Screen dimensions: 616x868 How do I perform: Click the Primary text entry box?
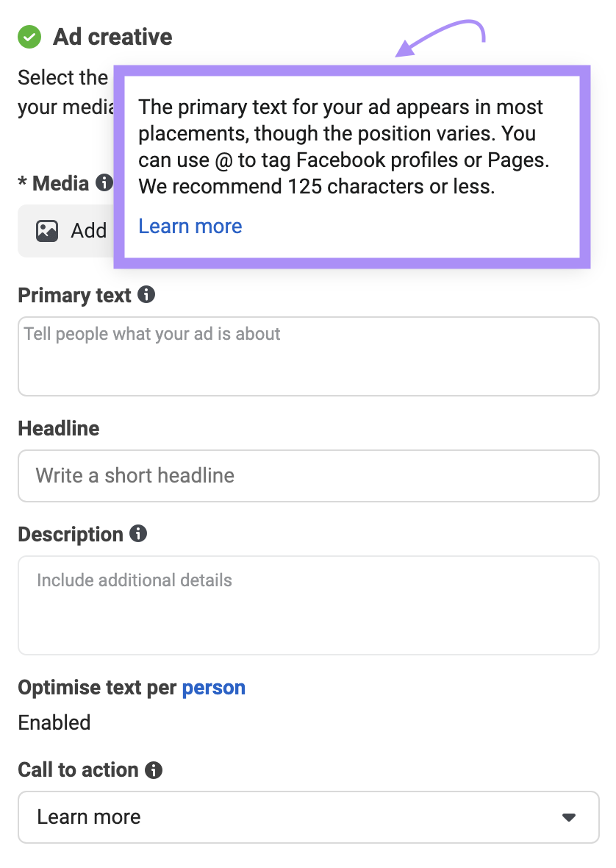(308, 357)
